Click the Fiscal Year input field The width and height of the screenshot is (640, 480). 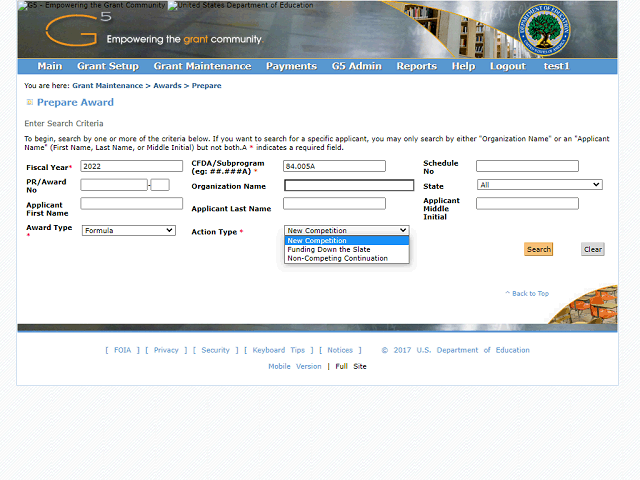point(131,166)
